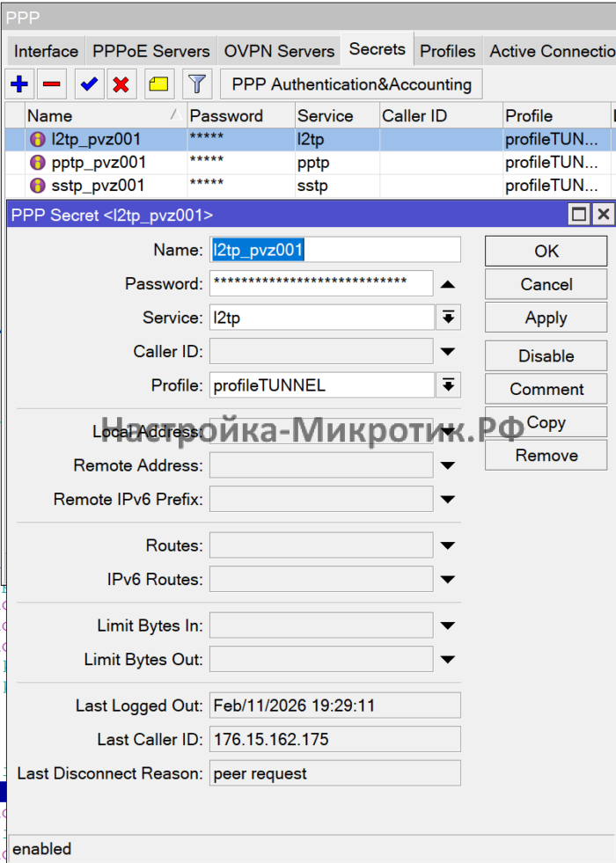Switch to the Profiles tab
616x863 pixels.
pyautogui.click(x=447, y=51)
